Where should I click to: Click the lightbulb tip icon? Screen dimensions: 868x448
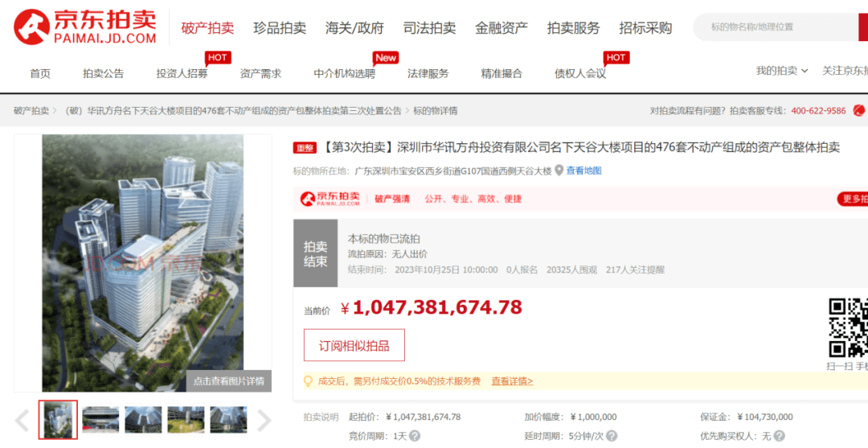coord(309,381)
